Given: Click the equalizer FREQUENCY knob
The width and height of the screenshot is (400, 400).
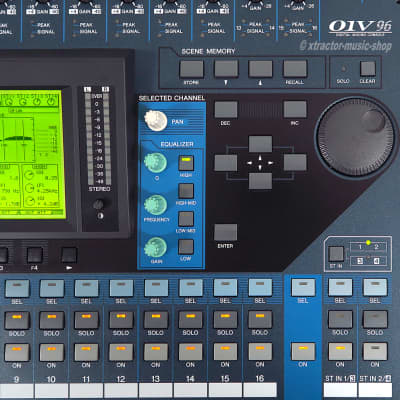Looking at the screenshot, I should [x=156, y=205].
